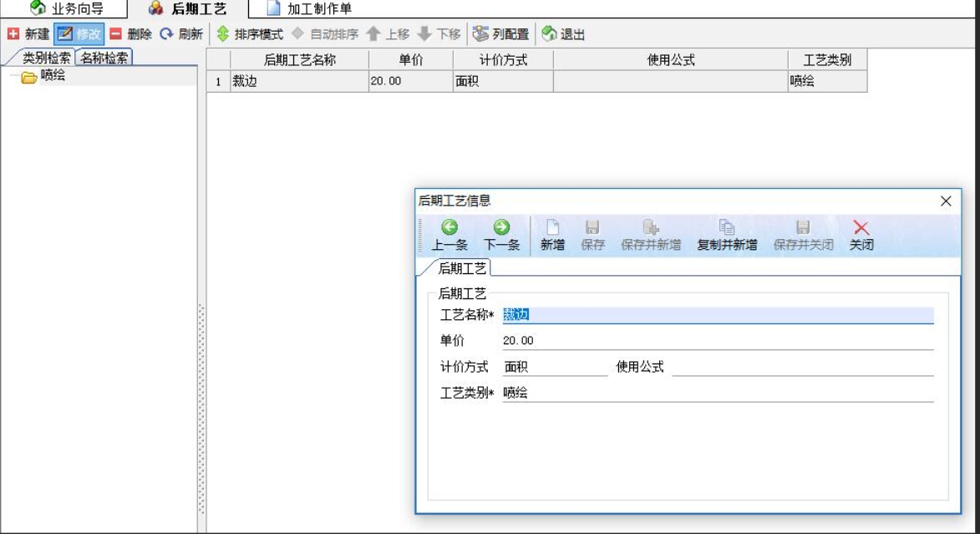Click the 单价 input field
The width and height of the screenshot is (980, 534).
[717, 341]
